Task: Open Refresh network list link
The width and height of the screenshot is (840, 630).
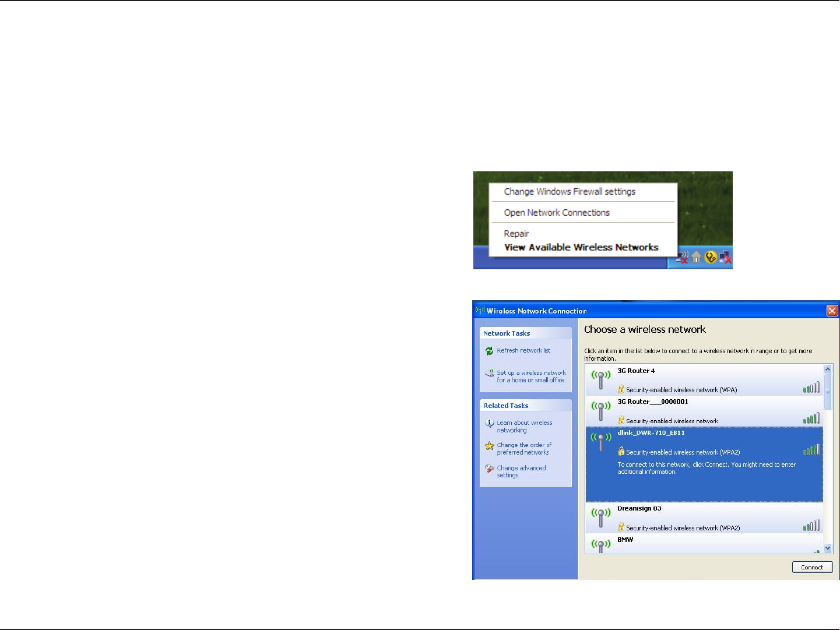Action: tap(523, 350)
